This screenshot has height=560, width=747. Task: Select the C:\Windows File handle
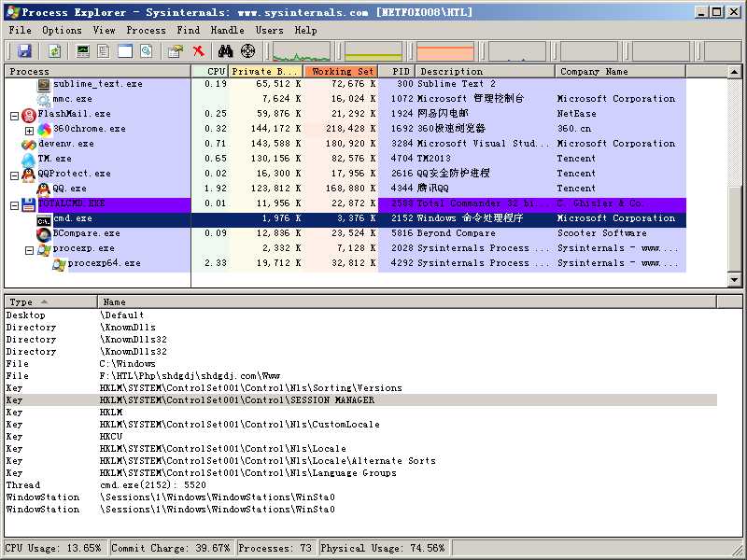point(360,364)
